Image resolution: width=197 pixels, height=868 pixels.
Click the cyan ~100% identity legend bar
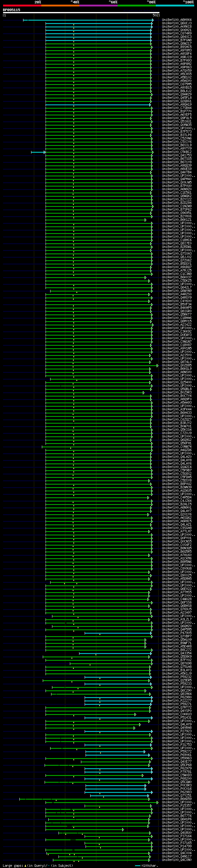pos(175,6)
